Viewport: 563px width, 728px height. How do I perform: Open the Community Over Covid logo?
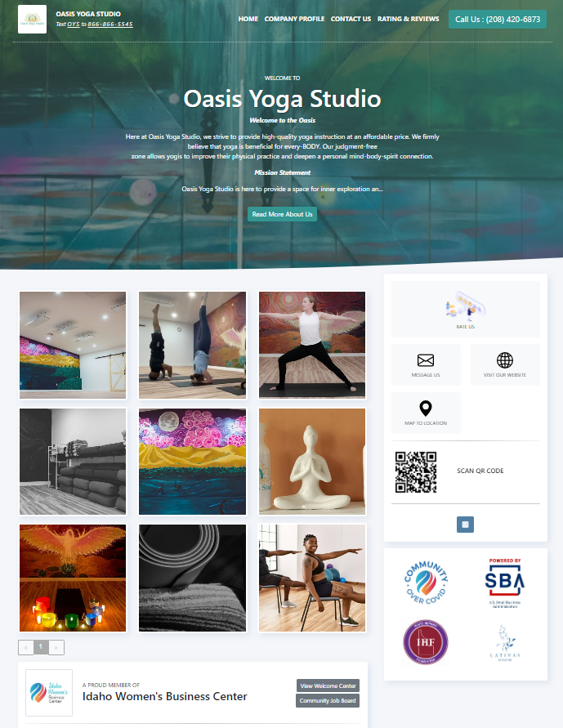(x=426, y=583)
